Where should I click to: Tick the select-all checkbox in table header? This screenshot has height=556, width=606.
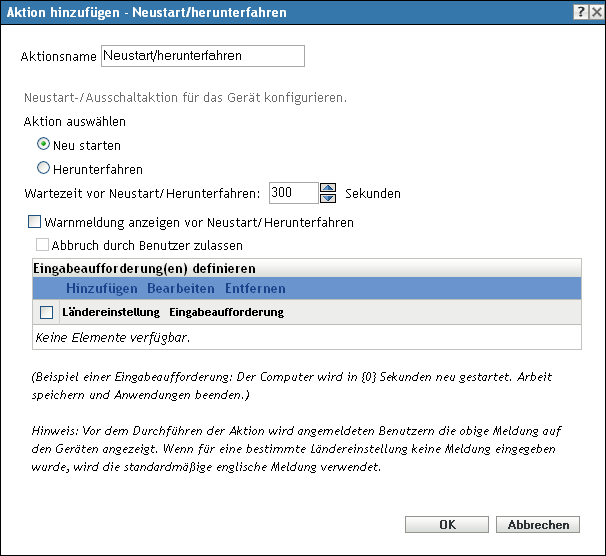[x=46, y=312]
